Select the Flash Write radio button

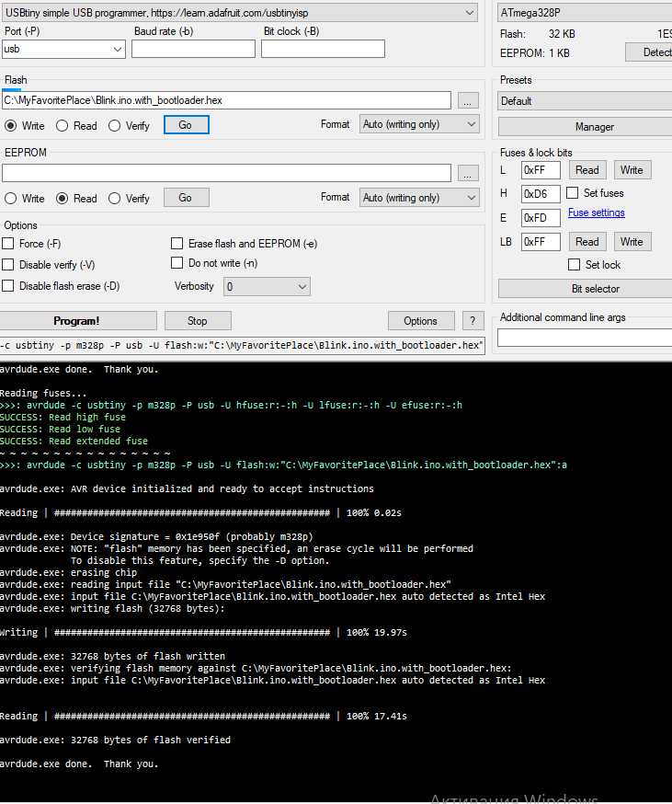pos(11,125)
